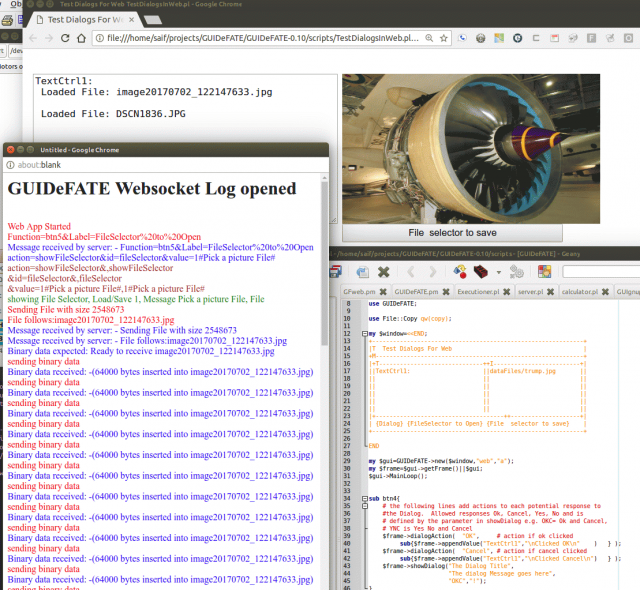Run the script with Geany's gears icon
Screen dimensions: 640x590
tap(516, 271)
